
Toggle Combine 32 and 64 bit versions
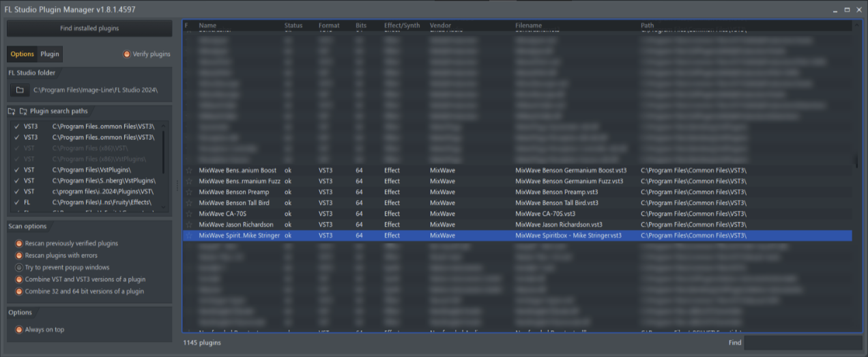pos(19,291)
